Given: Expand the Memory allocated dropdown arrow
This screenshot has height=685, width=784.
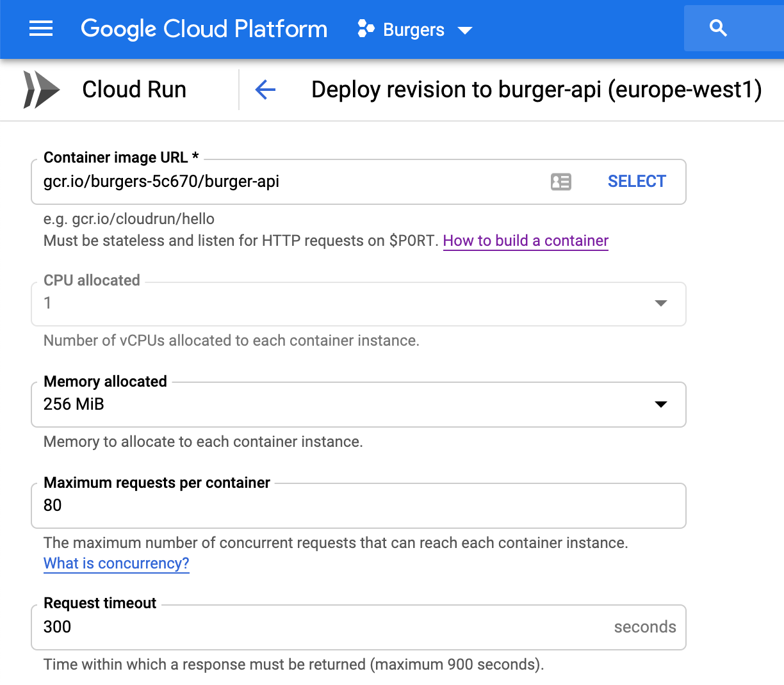Looking at the screenshot, I should click(x=661, y=404).
